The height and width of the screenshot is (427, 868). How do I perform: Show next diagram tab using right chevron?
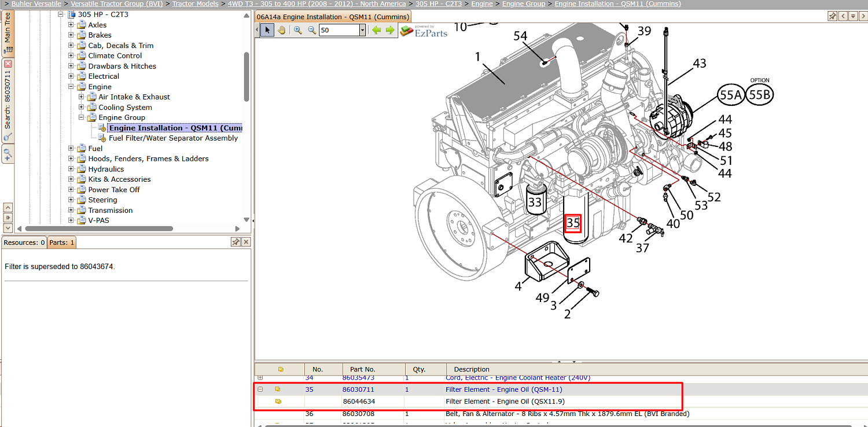point(862,16)
